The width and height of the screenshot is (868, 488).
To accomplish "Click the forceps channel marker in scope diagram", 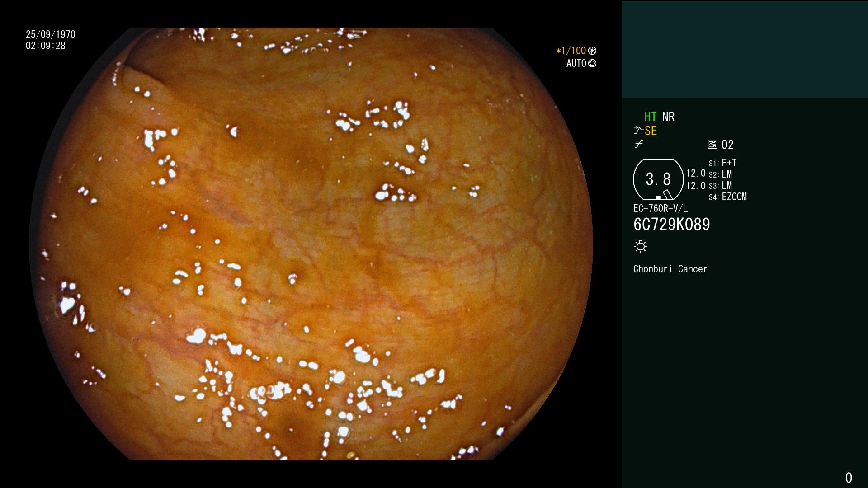I will point(667,194).
